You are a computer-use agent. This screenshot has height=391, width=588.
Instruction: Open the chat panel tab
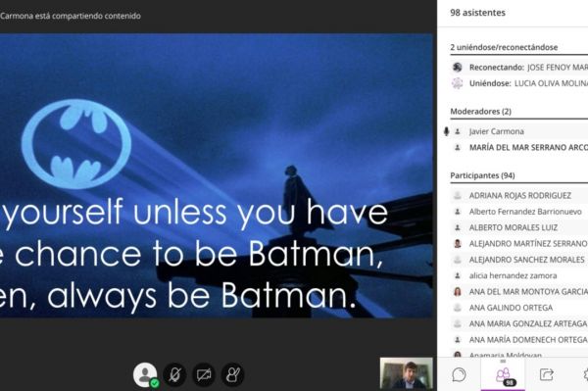pos(459,374)
